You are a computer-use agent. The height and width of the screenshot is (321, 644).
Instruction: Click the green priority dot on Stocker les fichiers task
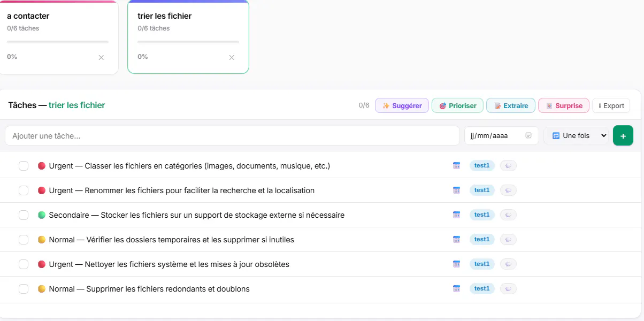tap(42, 215)
